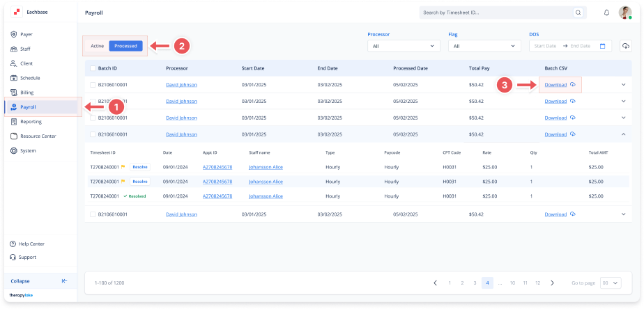Image resolution: width=644 pixels, height=309 pixels.
Task: Click the notification bell icon
Action: tap(606, 13)
